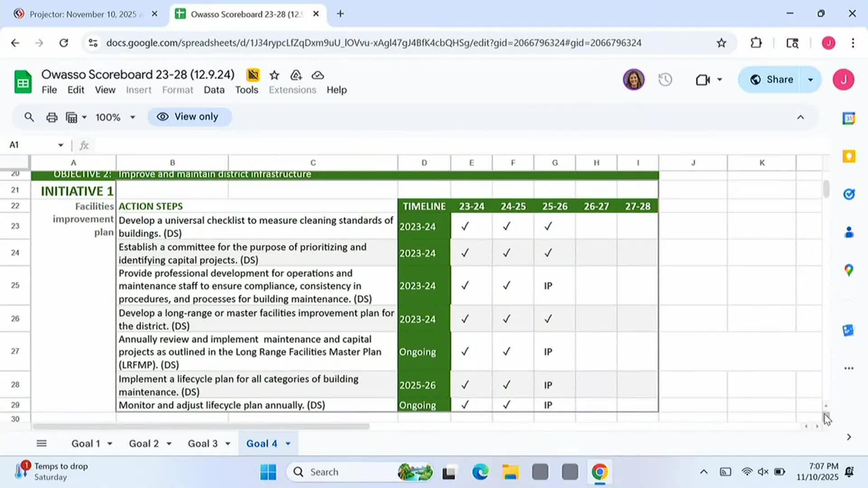Screen dimensions: 868x488
Task: Click the star icon beside the document title
Action: click(x=274, y=75)
